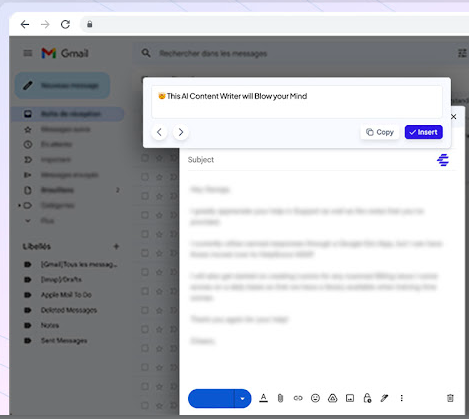Open the send options dropdown arrow

pos(243,398)
